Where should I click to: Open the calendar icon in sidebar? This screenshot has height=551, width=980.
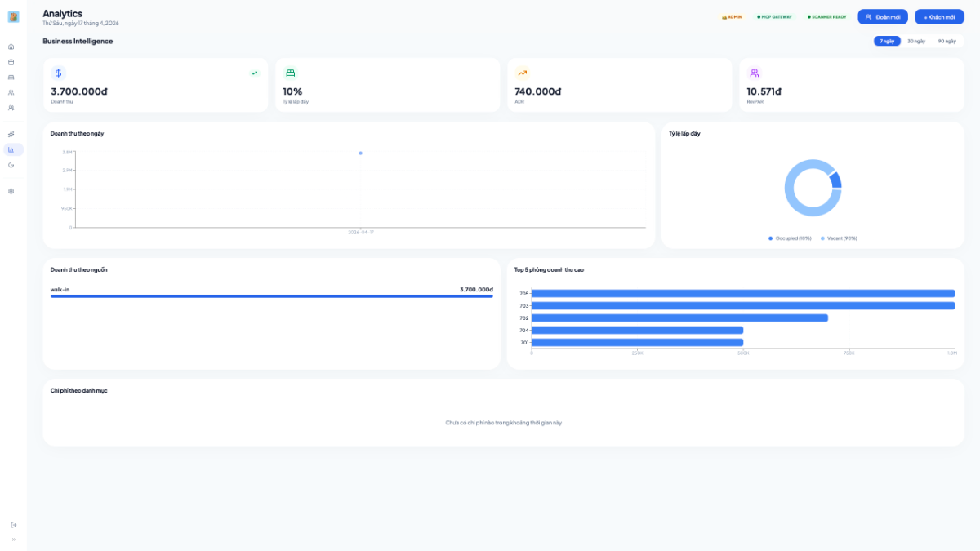11,62
